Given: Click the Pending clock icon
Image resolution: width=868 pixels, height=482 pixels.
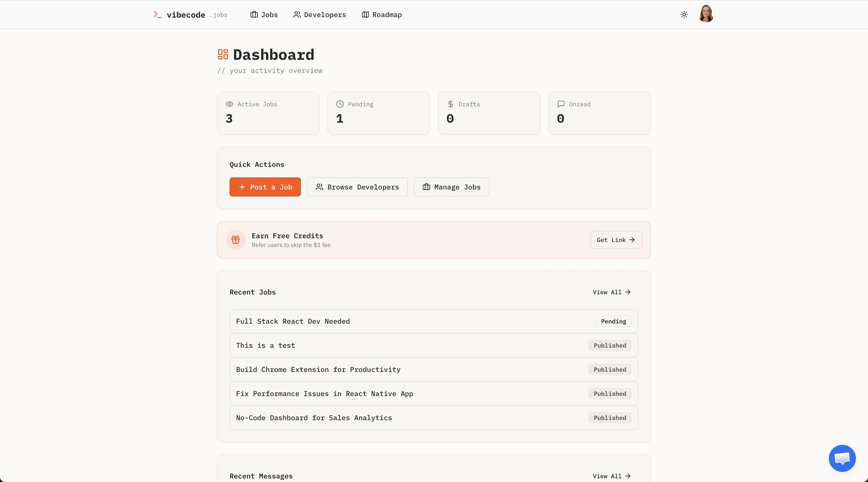Looking at the screenshot, I should point(340,104).
